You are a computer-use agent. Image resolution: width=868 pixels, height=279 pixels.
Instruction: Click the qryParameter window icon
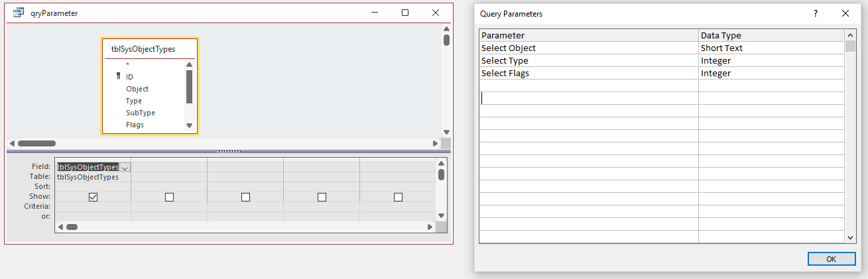pyautogui.click(x=19, y=13)
